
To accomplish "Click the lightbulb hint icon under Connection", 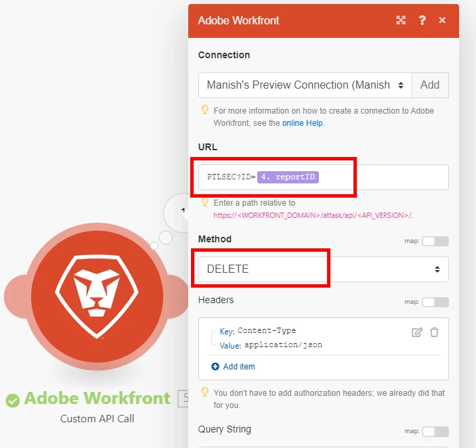I will 205,110.
